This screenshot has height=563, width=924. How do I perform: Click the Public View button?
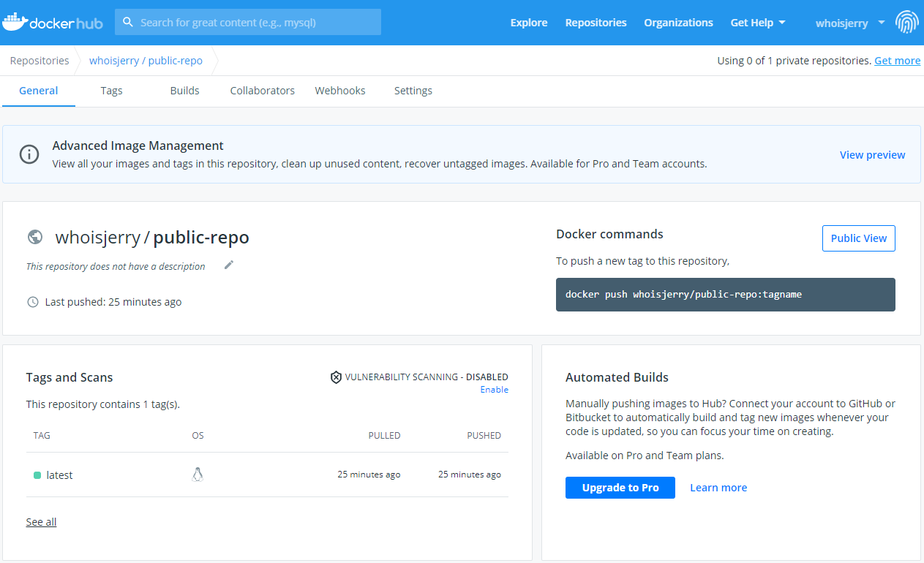click(x=859, y=238)
